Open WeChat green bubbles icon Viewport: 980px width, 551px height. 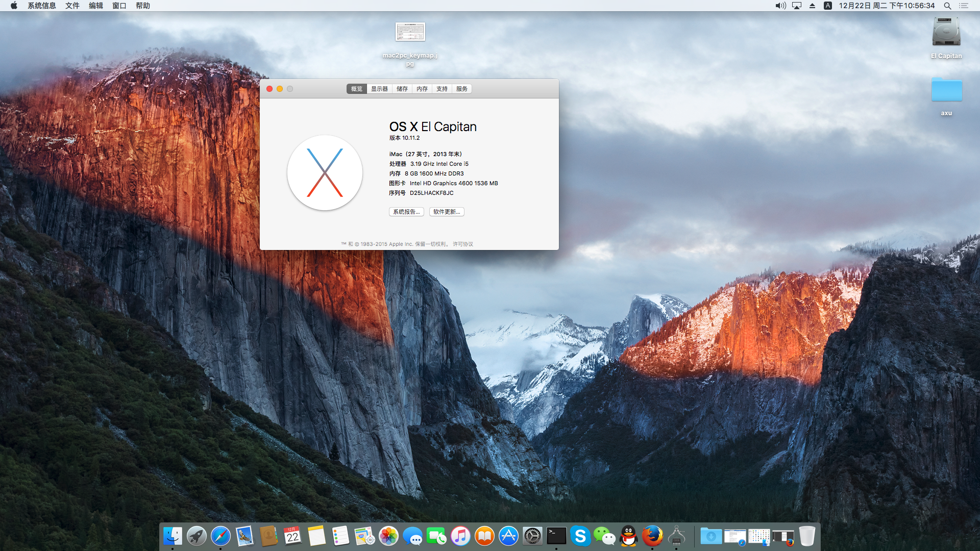point(604,536)
